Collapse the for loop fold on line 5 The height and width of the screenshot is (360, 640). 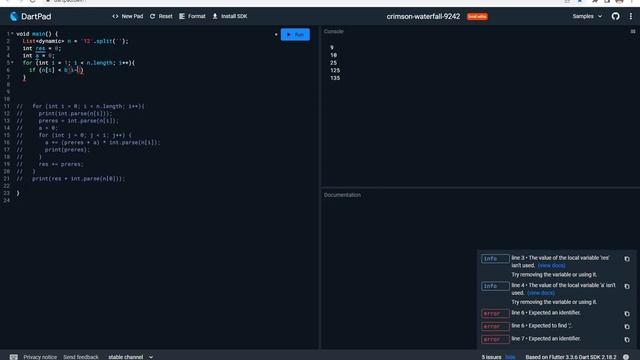[12, 63]
